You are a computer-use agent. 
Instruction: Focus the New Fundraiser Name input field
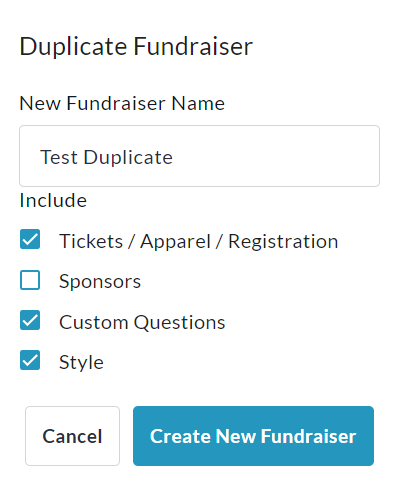click(199, 156)
